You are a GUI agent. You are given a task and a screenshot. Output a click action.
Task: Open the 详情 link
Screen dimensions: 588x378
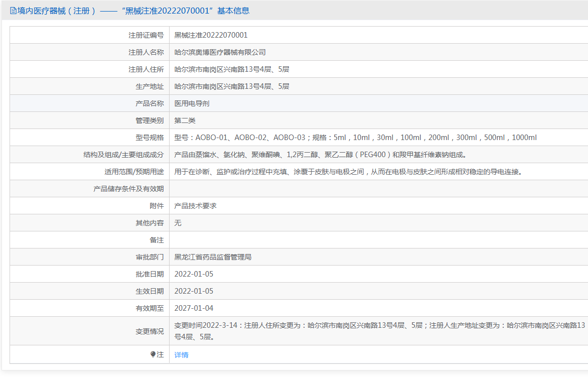(x=182, y=355)
